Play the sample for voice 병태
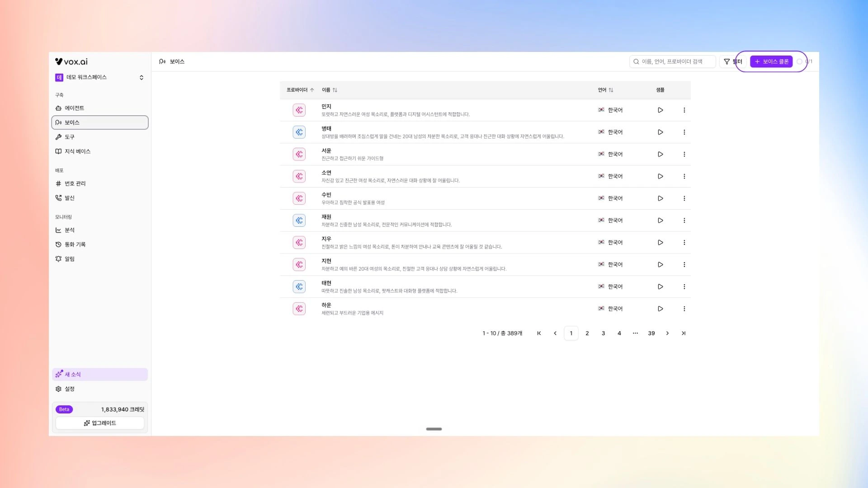 click(x=660, y=132)
